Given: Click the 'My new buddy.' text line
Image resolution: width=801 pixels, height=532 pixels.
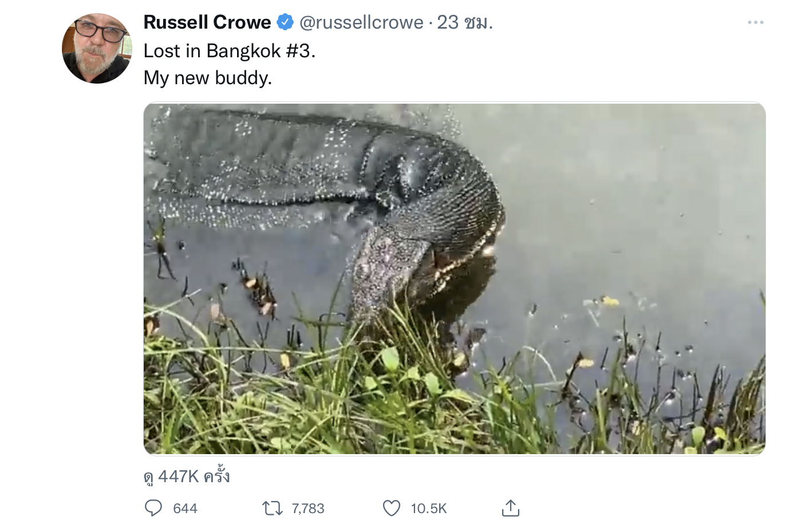Looking at the screenshot, I should (208, 78).
